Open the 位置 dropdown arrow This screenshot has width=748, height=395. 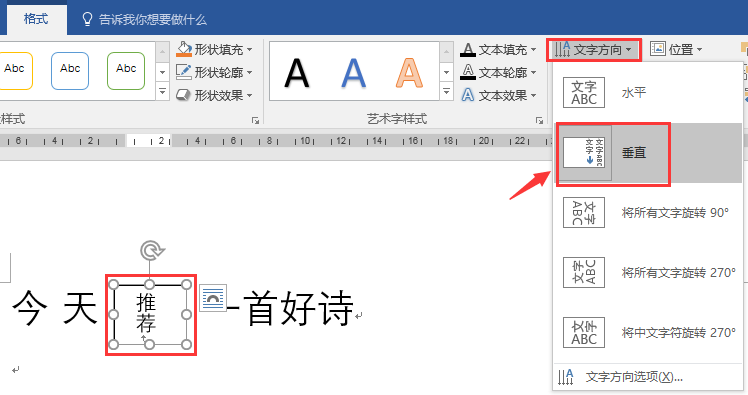[x=699, y=50]
